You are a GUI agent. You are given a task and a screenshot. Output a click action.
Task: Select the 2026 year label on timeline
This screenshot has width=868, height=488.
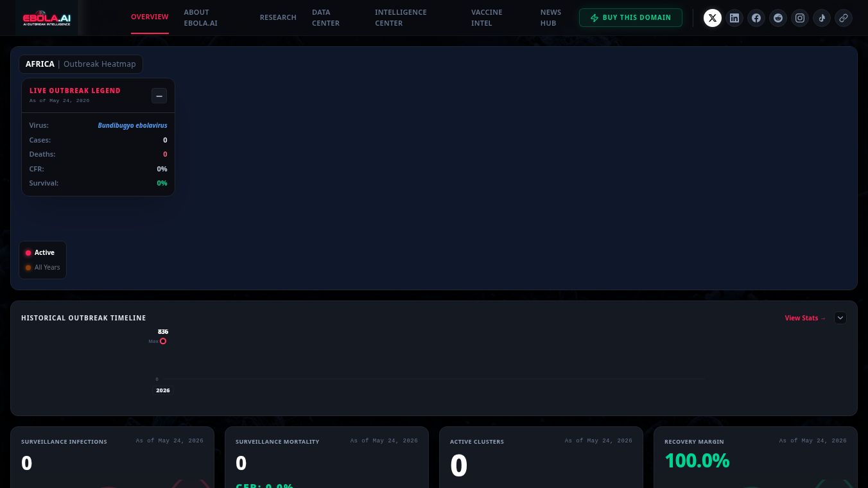pyautogui.click(x=163, y=390)
